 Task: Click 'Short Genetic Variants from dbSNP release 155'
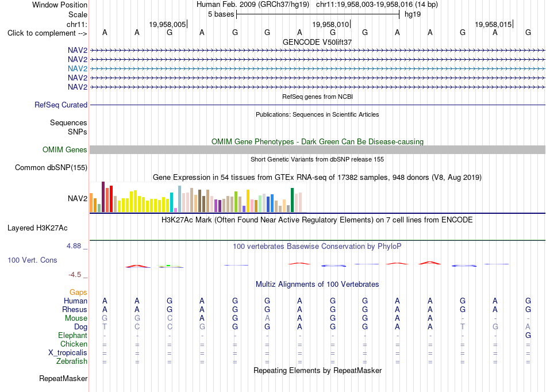[x=317, y=159]
